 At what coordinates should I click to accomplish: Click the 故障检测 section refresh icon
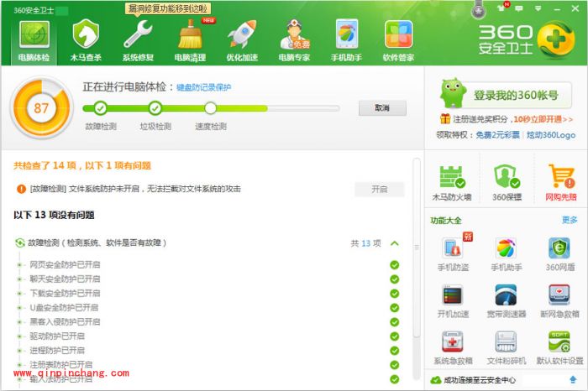point(19,243)
